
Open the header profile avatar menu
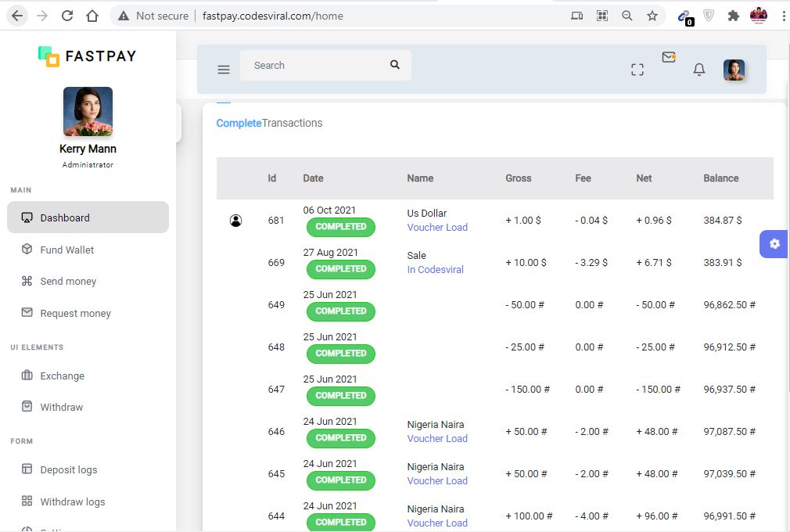click(x=734, y=70)
